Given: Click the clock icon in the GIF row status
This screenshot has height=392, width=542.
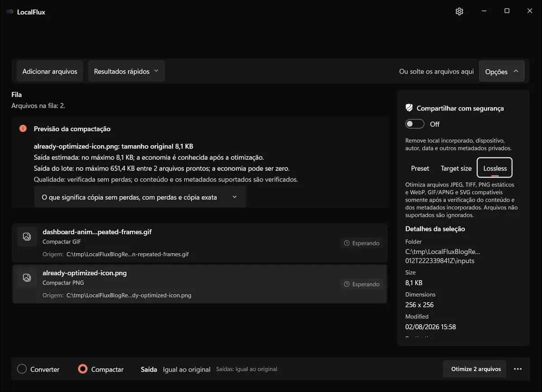Looking at the screenshot, I should [346, 243].
